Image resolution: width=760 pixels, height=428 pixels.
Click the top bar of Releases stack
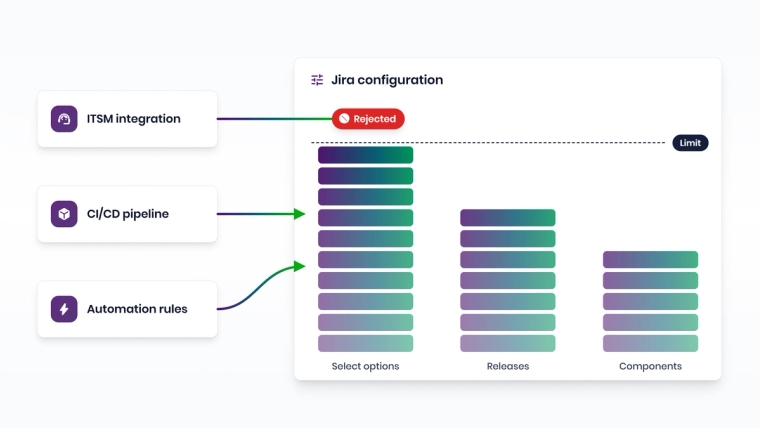(x=508, y=218)
